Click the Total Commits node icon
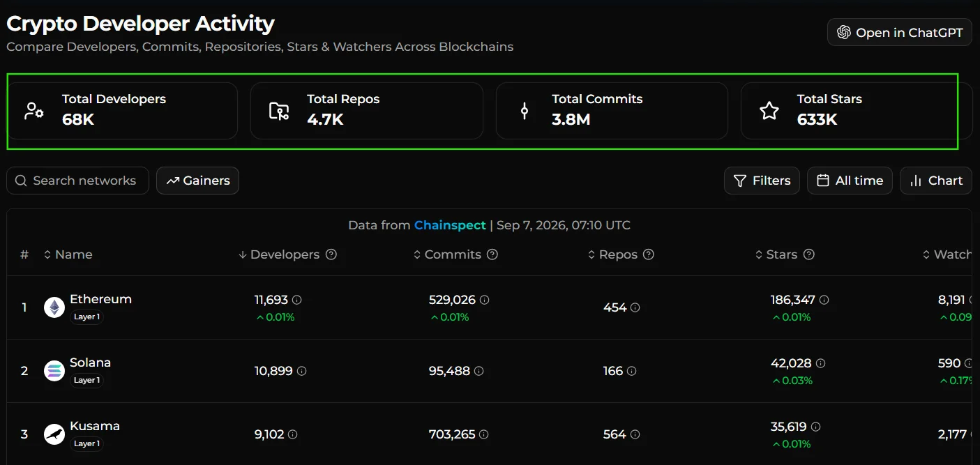980x465 pixels. tap(525, 111)
